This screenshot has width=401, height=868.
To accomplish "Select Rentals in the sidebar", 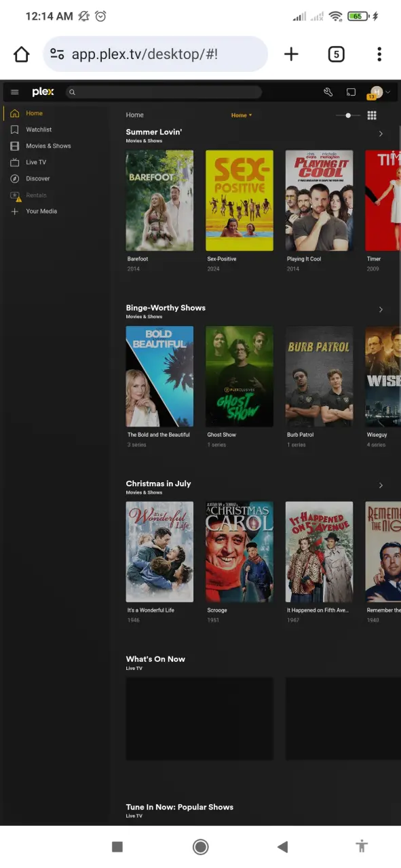I will (x=37, y=195).
